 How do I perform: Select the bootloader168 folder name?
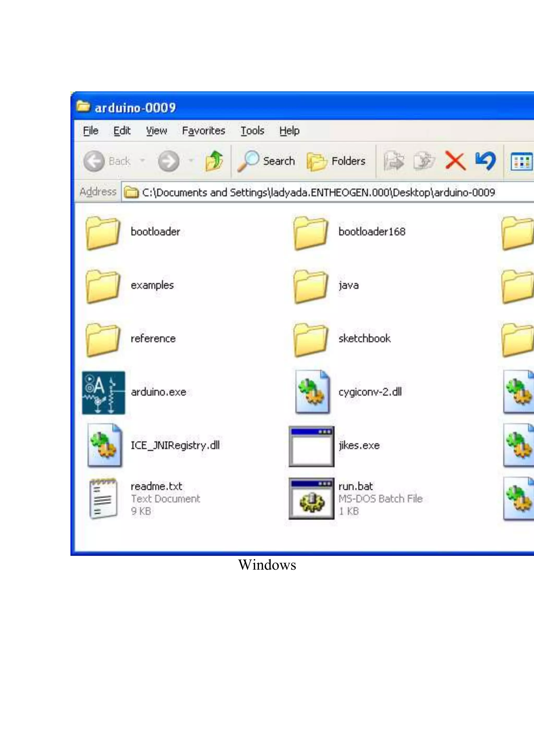(x=372, y=232)
